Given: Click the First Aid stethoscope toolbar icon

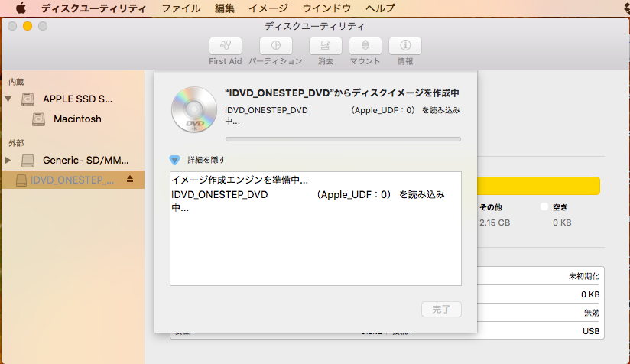Looking at the screenshot, I should (x=226, y=45).
